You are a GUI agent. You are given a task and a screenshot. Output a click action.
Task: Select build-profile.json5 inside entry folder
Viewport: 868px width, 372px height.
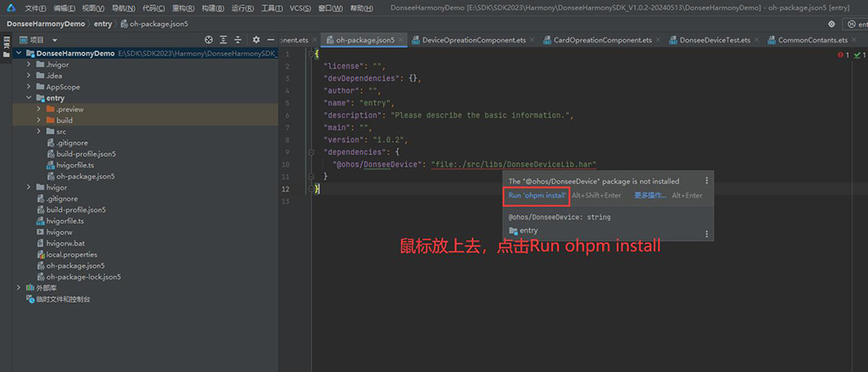click(86, 153)
